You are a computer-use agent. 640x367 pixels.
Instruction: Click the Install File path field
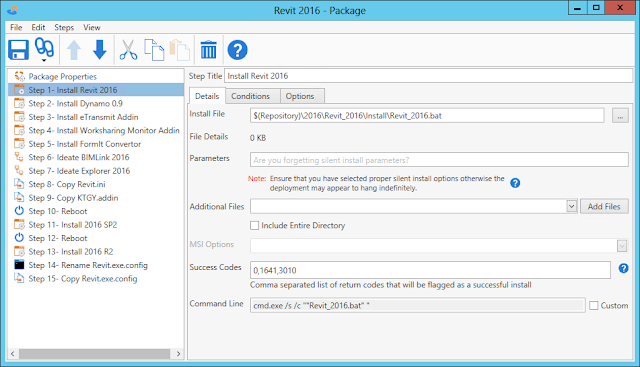[x=427, y=116]
